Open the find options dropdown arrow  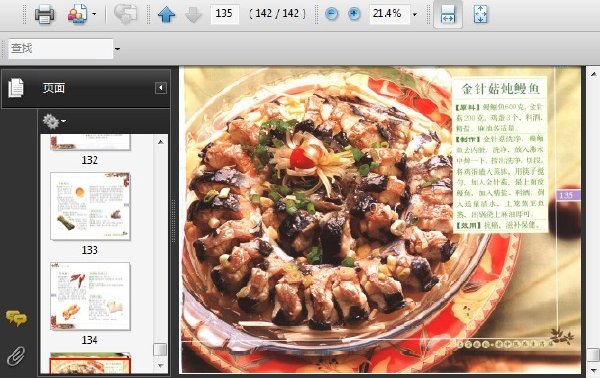tap(117, 49)
